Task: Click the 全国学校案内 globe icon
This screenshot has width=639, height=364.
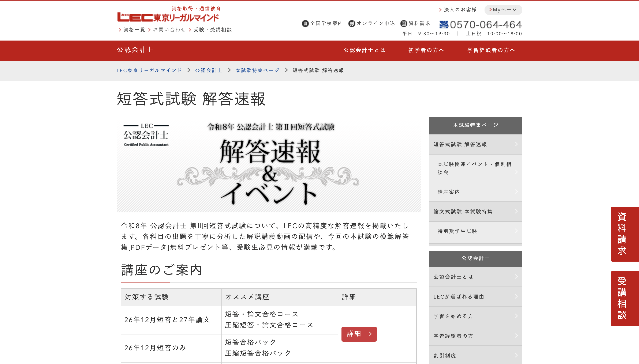Action: [x=305, y=23]
